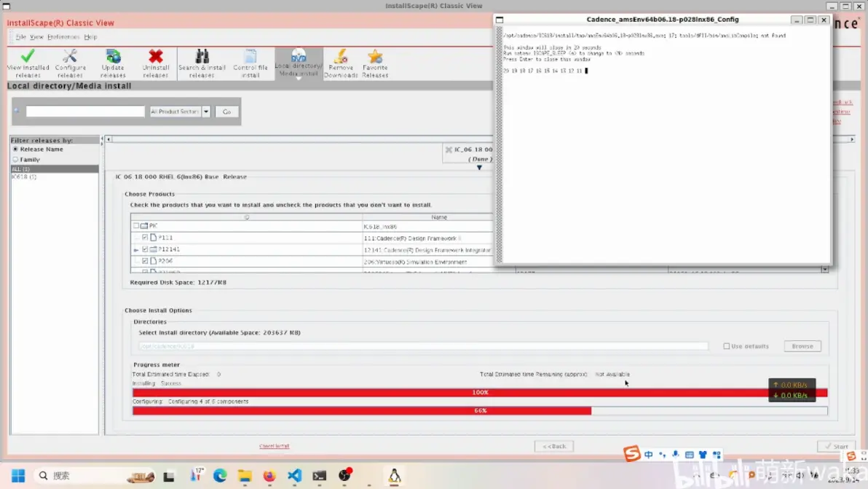868x489 pixels.
Task: Open the InstallScape window system menu icon
Action: 7,6
